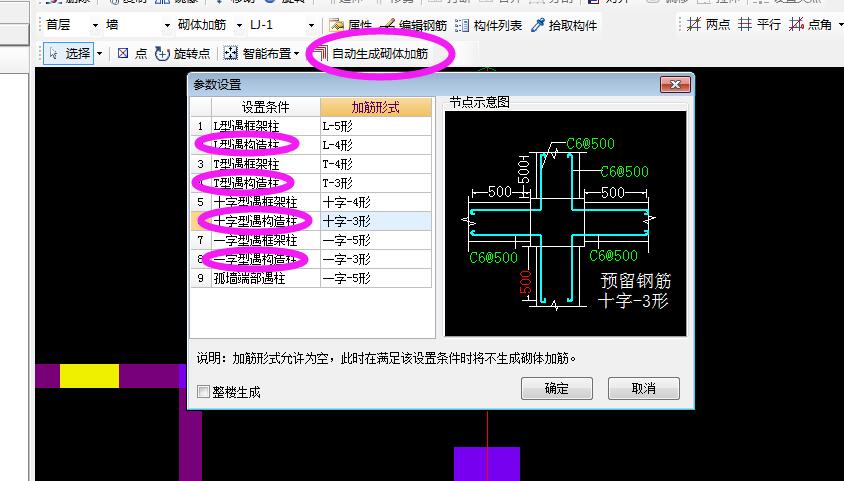The image size is (844, 481).
Task: Select the 一字型遇构造柱 condition cell
Action: 266,259
